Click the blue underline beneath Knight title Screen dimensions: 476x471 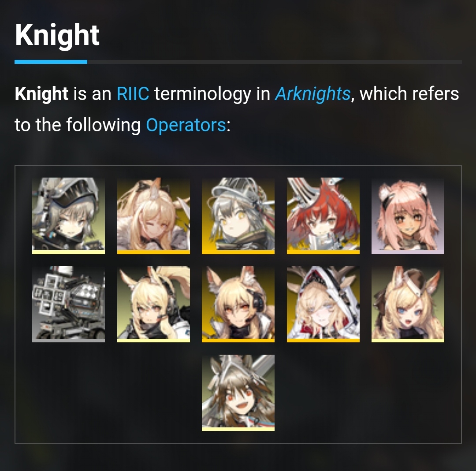click(51, 62)
